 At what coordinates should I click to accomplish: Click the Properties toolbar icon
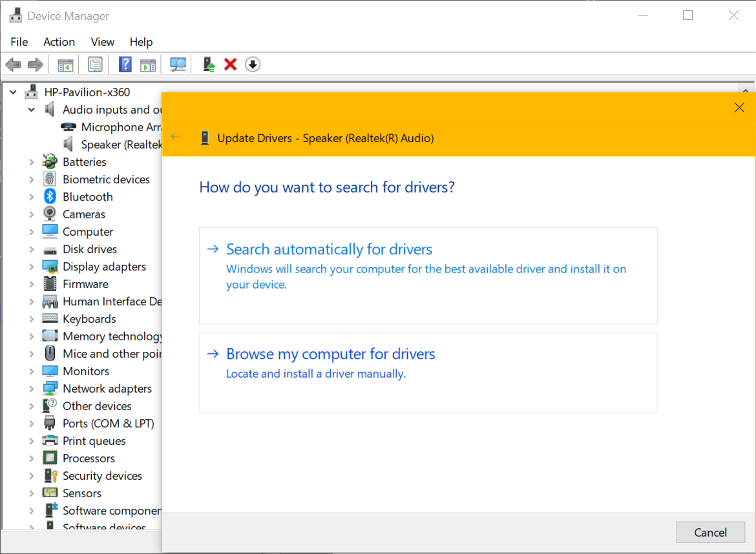pos(95,64)
